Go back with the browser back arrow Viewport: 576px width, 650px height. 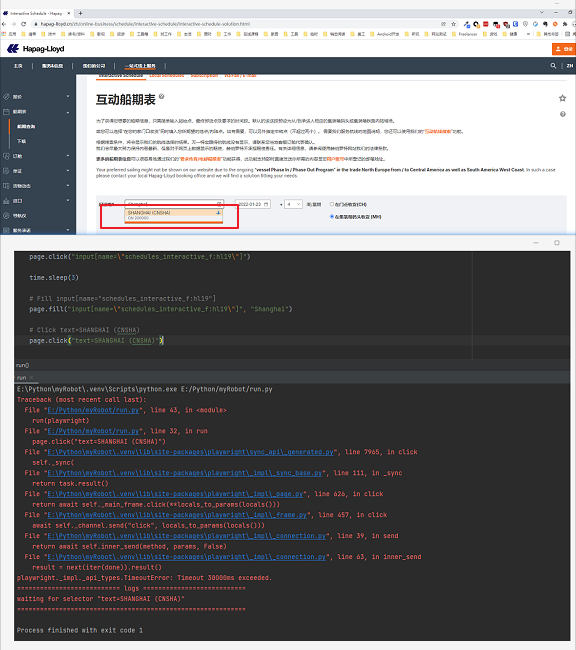pyautogui.click(x=4, y=24)
